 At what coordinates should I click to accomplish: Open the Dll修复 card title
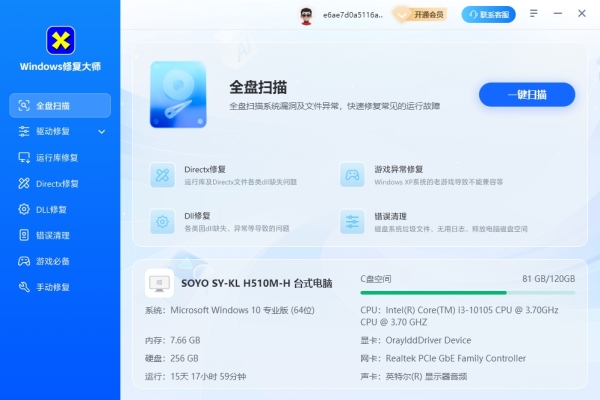197,216
